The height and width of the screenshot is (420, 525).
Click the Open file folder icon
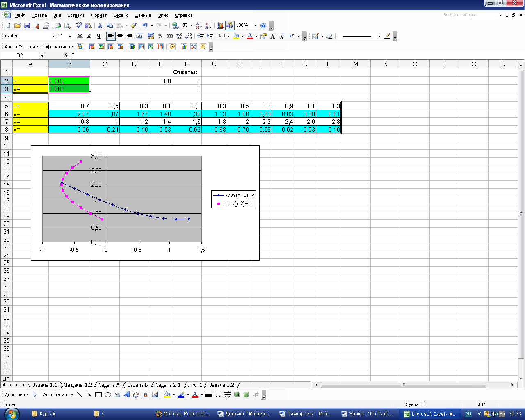(x=17, y=25)
